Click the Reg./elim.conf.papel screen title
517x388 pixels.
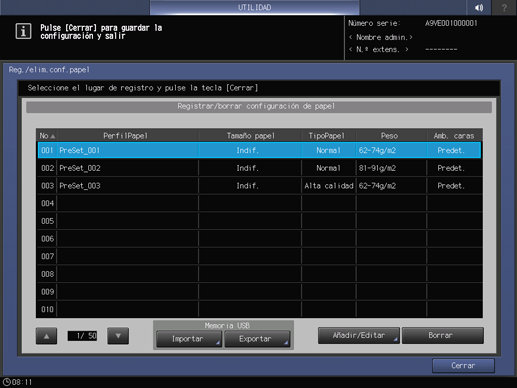[x=49, y=70]
